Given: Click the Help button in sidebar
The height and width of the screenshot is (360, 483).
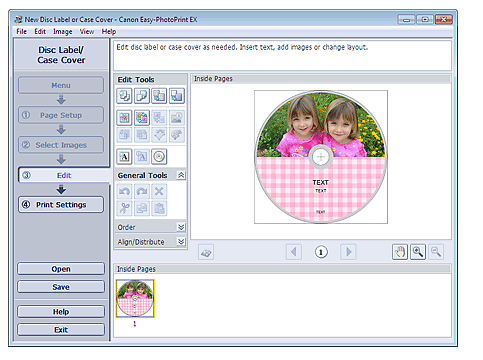Looking at the screenshot, I should point(61,312).
